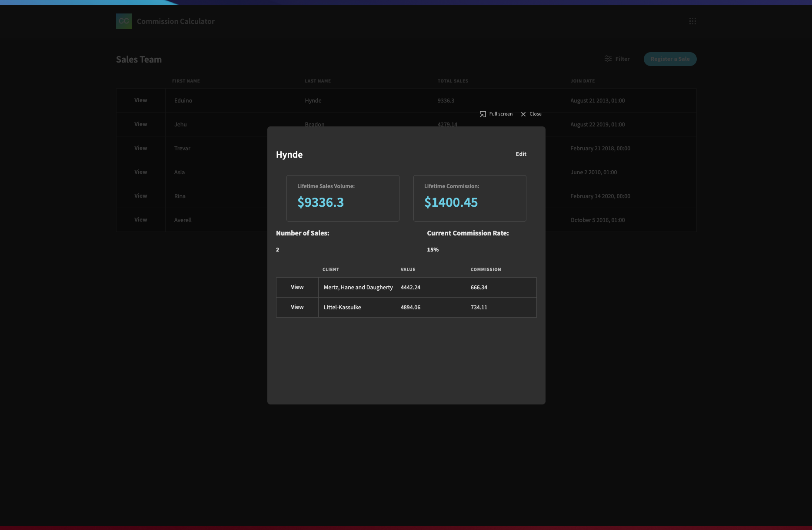Viewport: 812px width, 530px height.
Task: Click the Filter sliders icon
Action: pos(608,59)
